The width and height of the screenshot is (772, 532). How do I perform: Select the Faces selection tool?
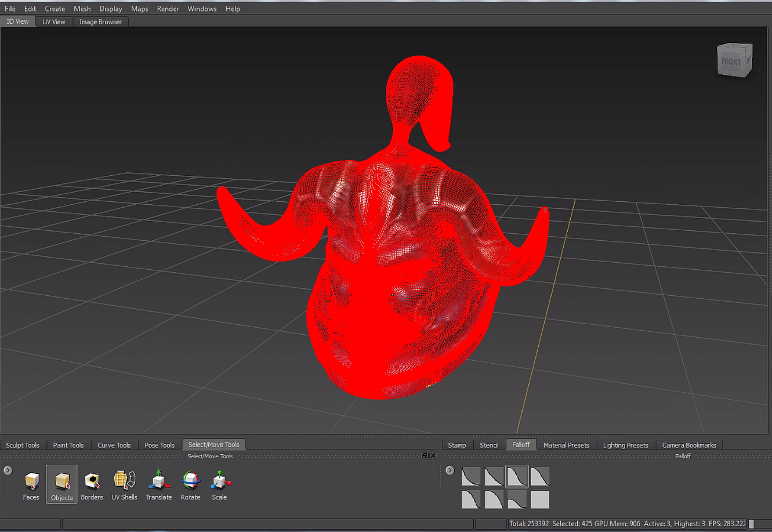(x=31, y=484)
